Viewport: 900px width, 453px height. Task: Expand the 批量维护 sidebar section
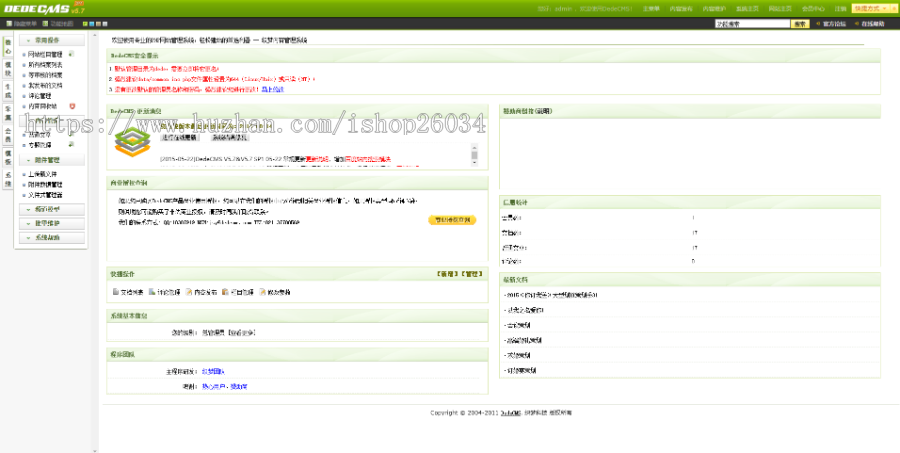[52, 223]
